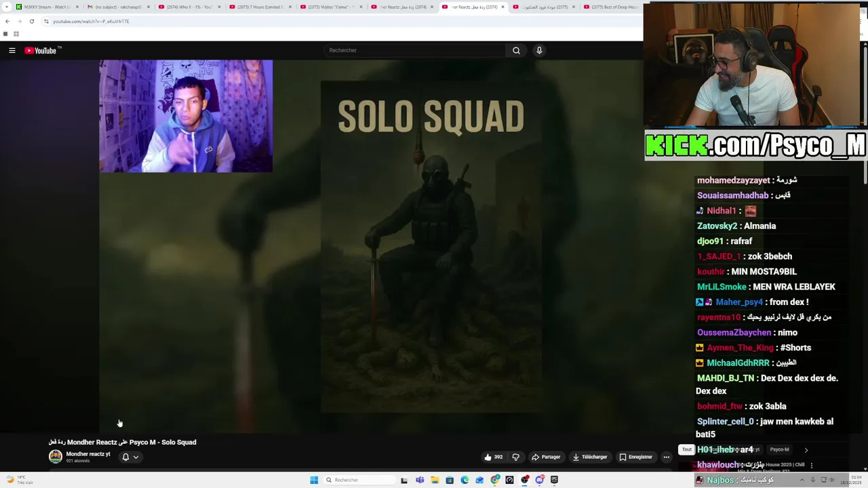The height and width of the screenshot is (488, 868).
Task: Toggle the notification bell for channel
Action: 125,457
